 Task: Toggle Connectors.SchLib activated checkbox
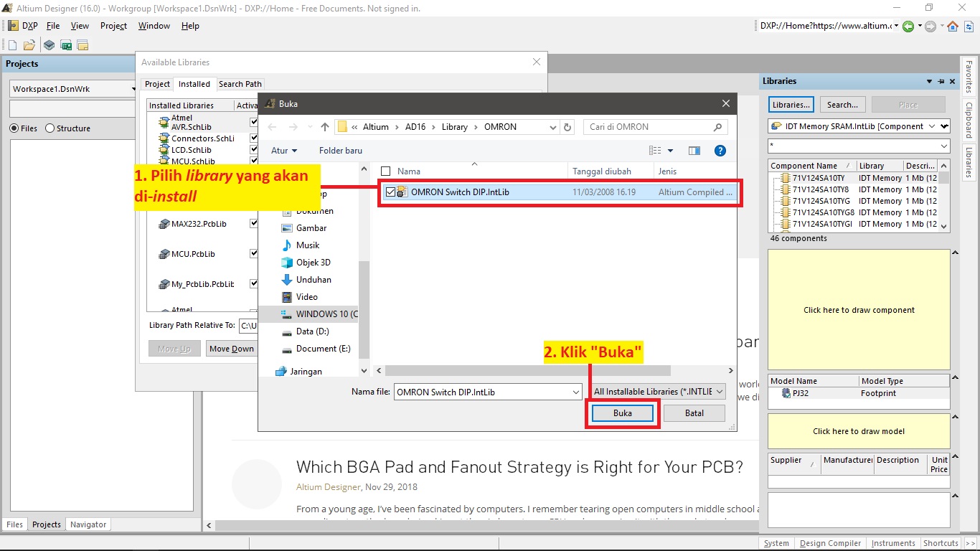coord(253,138)
